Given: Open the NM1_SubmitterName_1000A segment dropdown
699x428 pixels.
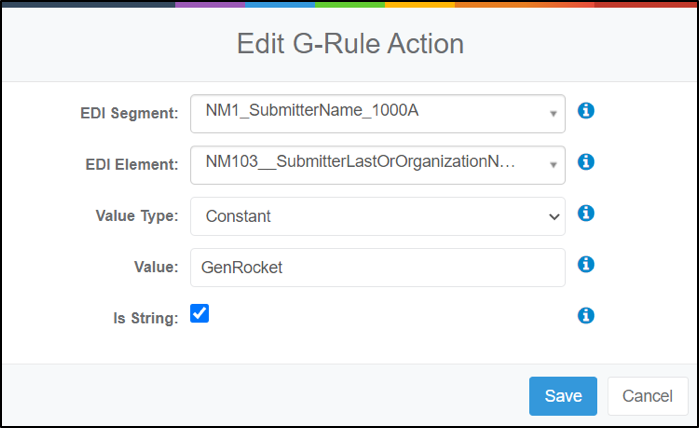Looking at the screenshot, I should (378, 114).
